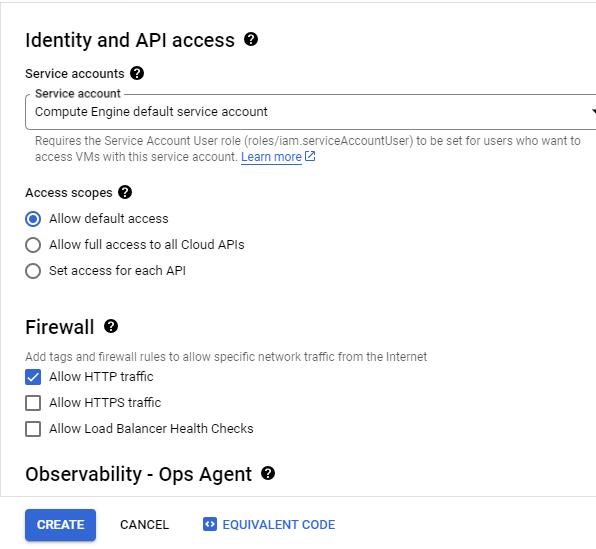This screenshot has width=596, height=549.
Task: Click the CANCEL button
Action: tap(144, 525)
